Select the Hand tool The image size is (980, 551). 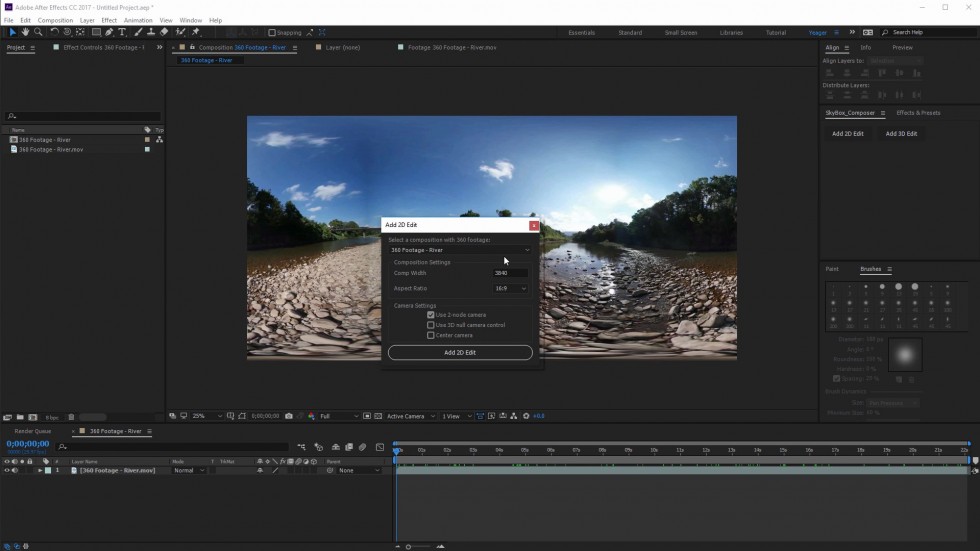coord(25,32)
